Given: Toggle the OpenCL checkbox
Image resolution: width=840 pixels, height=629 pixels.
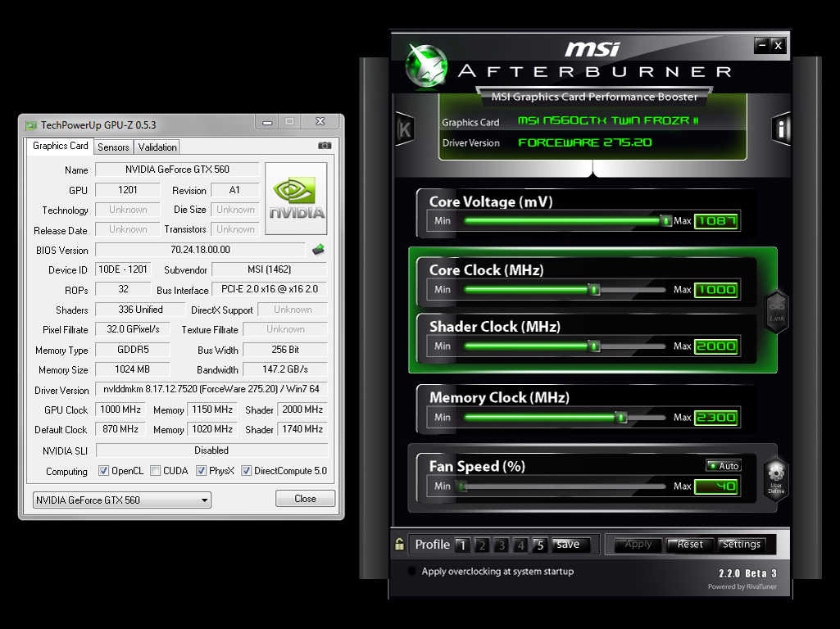Looking at the screenshot, I should coord(103,471).
